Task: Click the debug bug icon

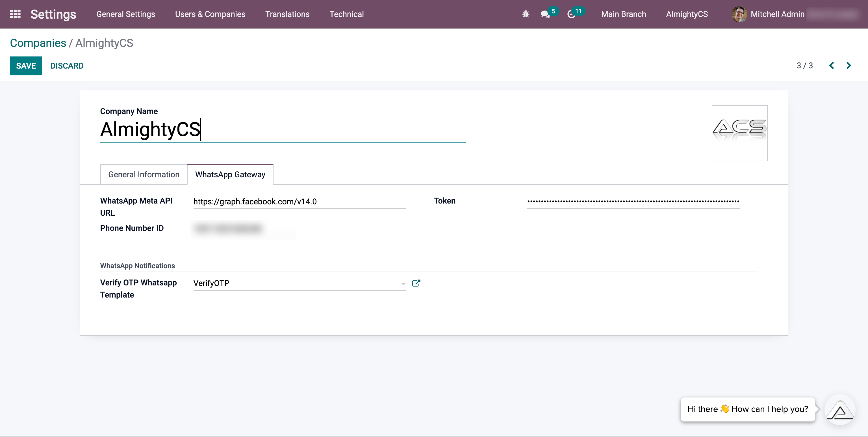Action: 526,14
